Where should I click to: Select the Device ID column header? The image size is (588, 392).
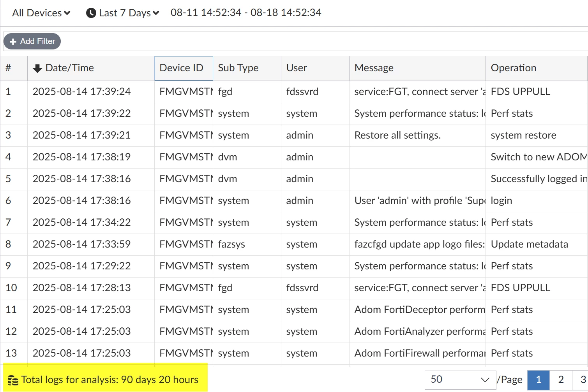tap(184, 68)
